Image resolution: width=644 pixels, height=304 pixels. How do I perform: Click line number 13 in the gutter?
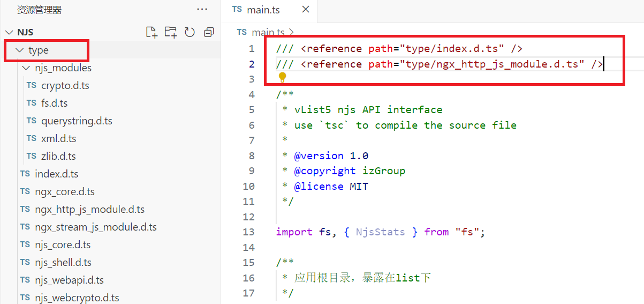248,232
